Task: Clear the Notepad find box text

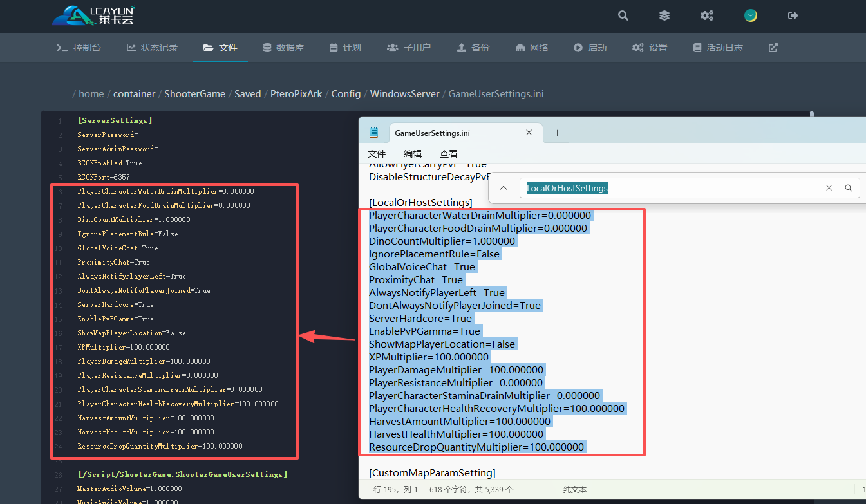Action: click(x=829, y=188)
